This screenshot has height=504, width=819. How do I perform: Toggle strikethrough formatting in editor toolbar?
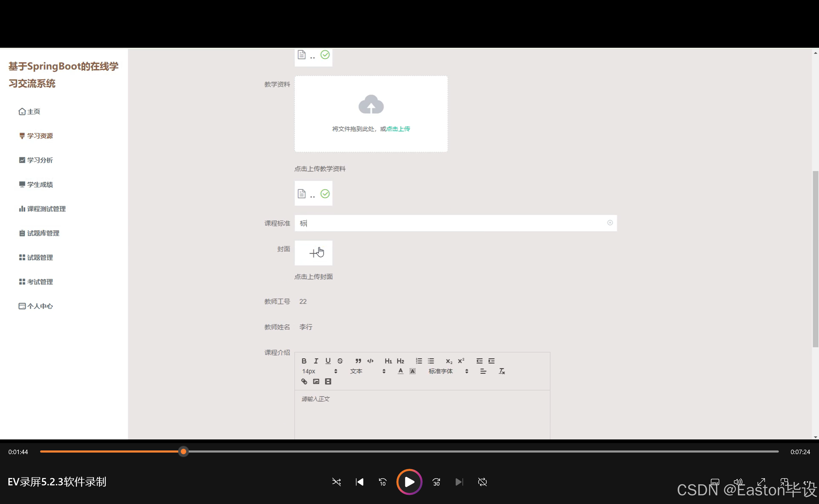coord(340,361)
